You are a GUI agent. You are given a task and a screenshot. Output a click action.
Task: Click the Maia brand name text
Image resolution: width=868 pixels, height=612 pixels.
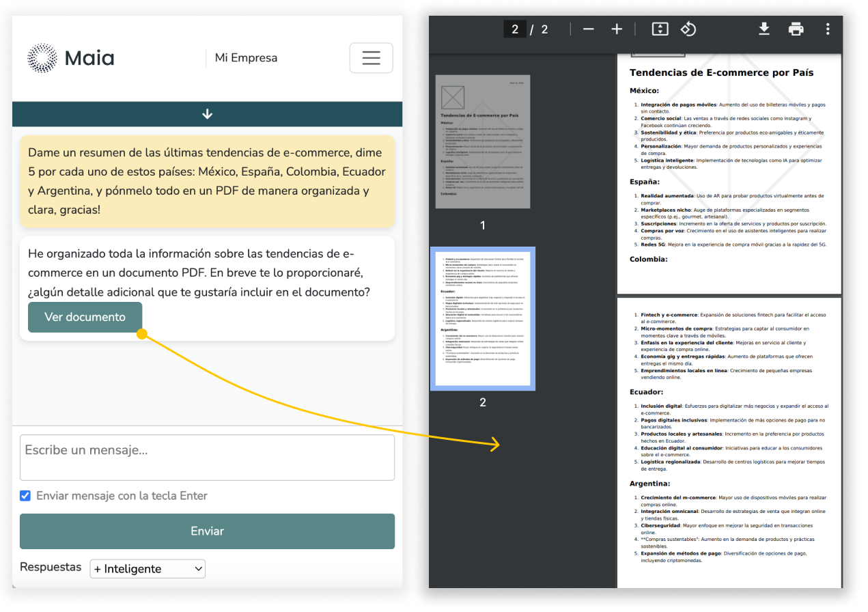pos(89,58)
